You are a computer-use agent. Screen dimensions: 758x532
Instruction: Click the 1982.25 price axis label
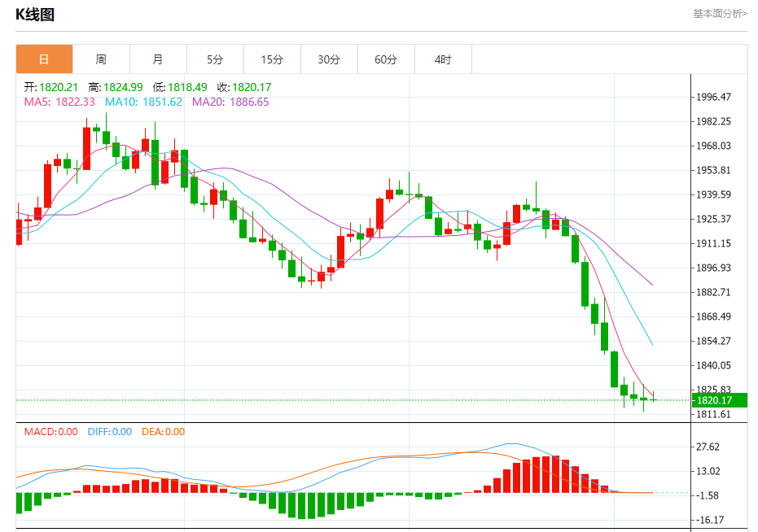point(713,121)
